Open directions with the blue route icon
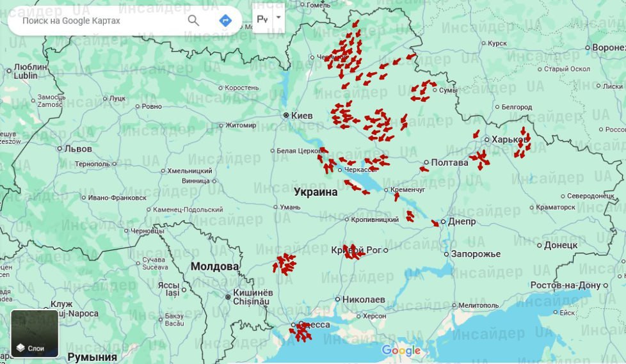This screenshot has height=364, width=626. tap(225, 20)
